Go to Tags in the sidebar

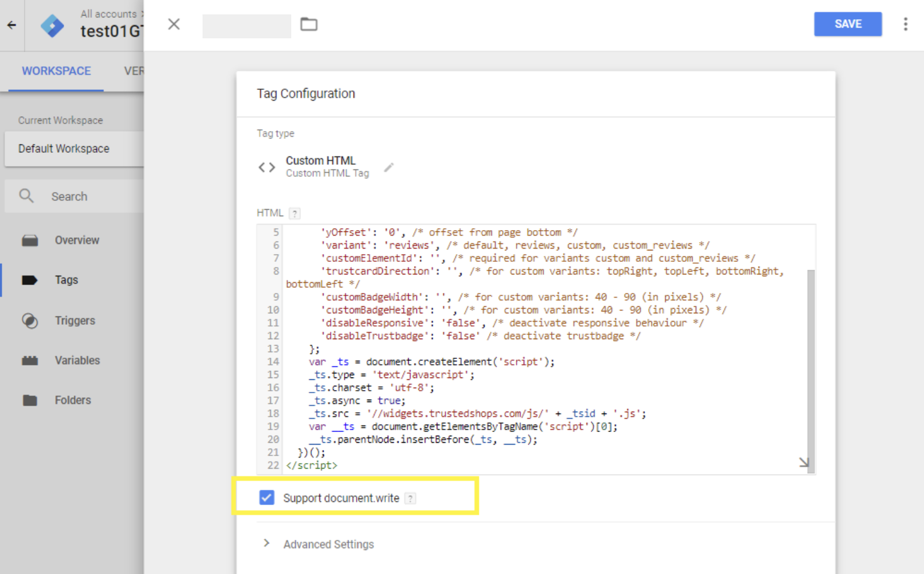click(x=67, y=280)
